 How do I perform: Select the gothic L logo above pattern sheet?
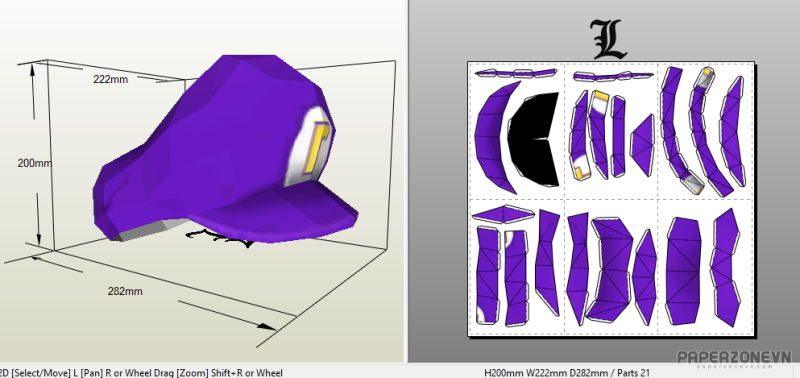pos(610,39)
